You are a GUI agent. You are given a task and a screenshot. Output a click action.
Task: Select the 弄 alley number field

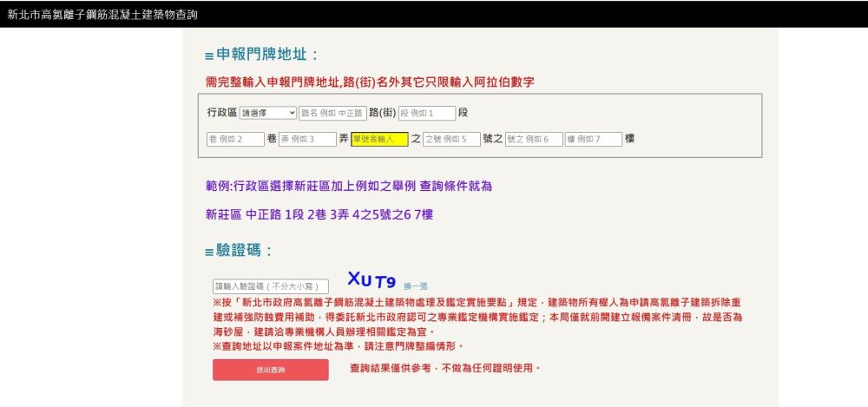click(x=307, y=139)
